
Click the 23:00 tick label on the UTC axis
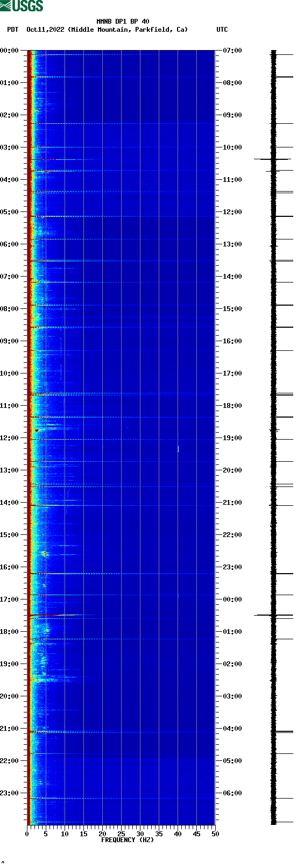click(232, 567)
